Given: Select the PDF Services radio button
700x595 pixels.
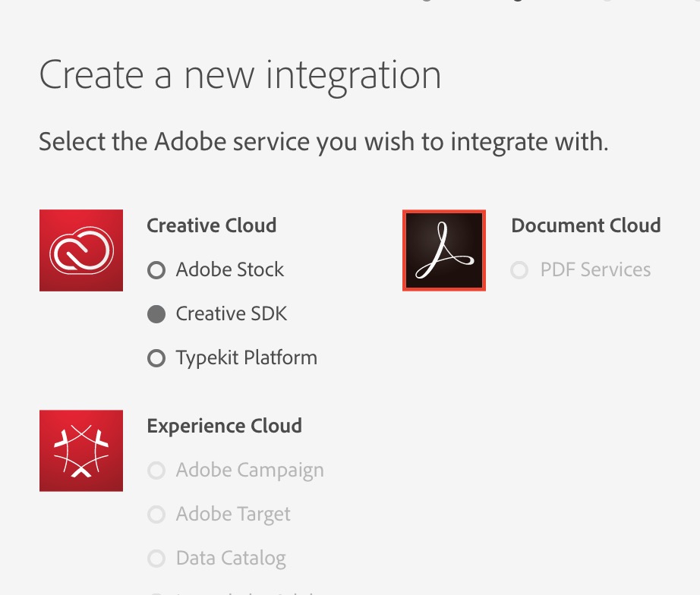Looking at the screenshot, I should (519, 270).
